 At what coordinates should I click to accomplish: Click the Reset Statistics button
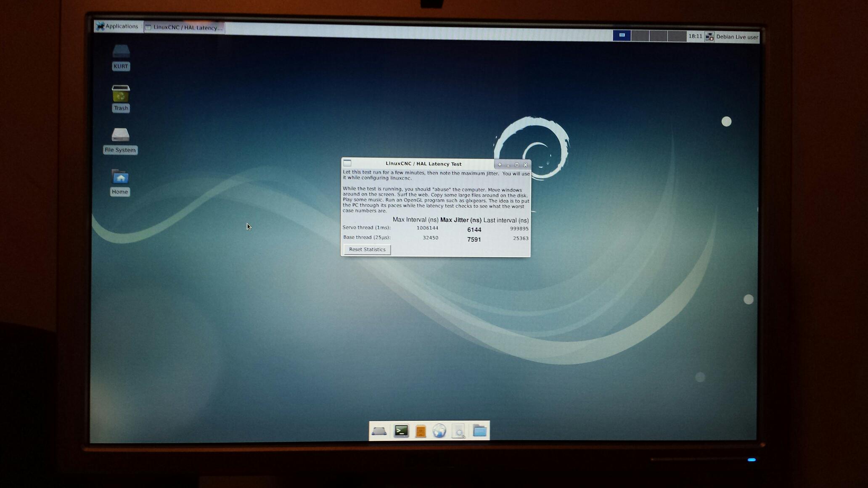(x=367, y=250)
